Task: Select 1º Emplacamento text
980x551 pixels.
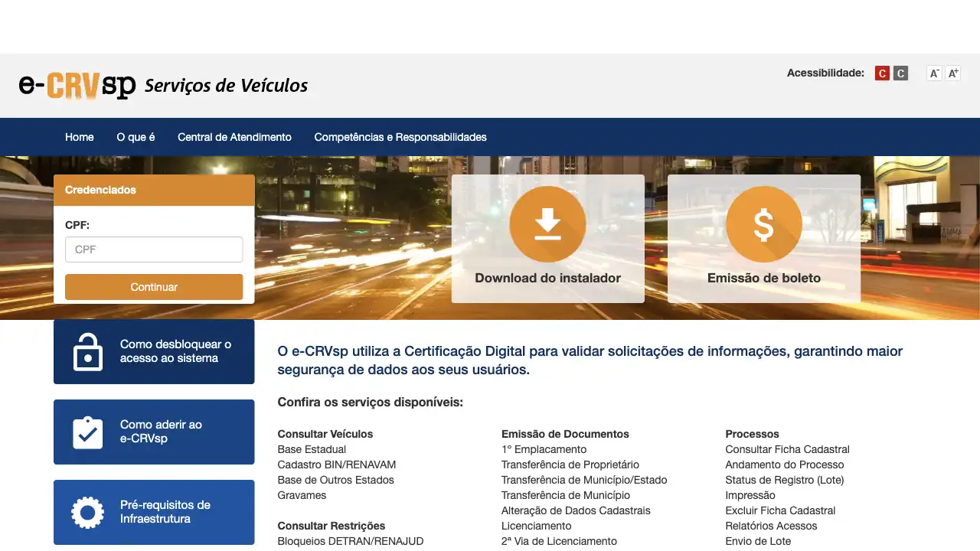Action: pos(544,449)
